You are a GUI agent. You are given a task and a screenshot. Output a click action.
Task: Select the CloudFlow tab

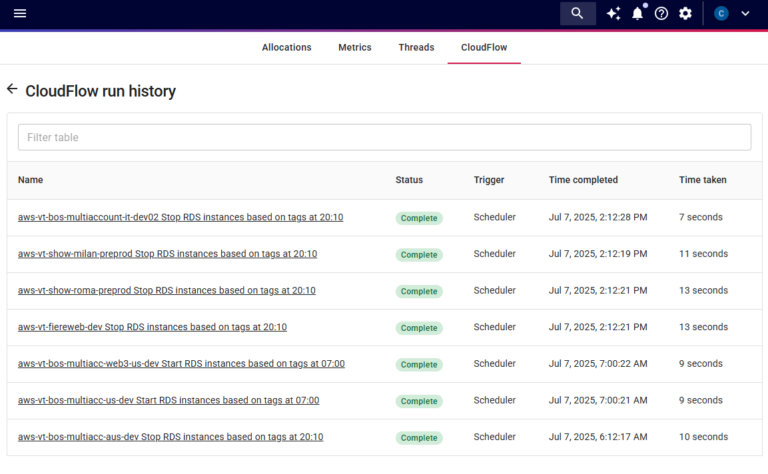[x=484, y=47]
